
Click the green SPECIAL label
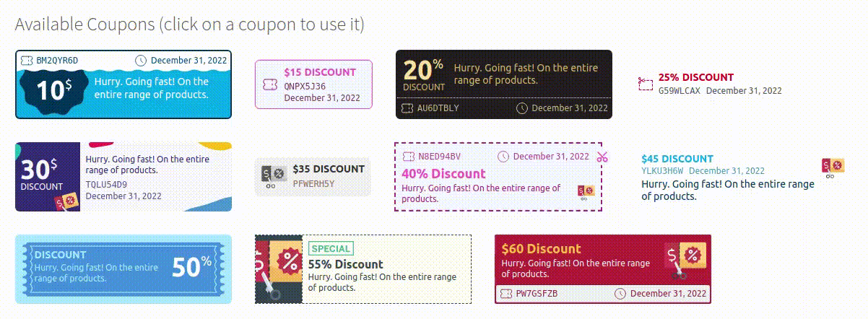pos(331,249)
